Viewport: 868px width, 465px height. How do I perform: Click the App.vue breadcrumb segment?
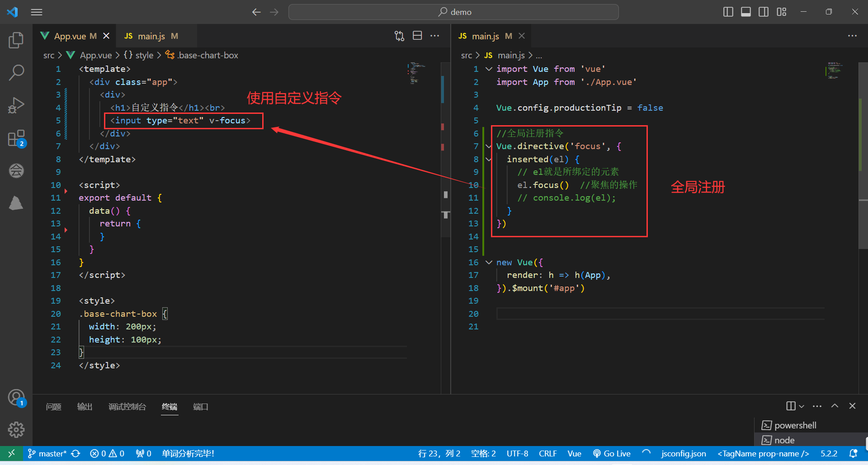(x=89, y=55)
